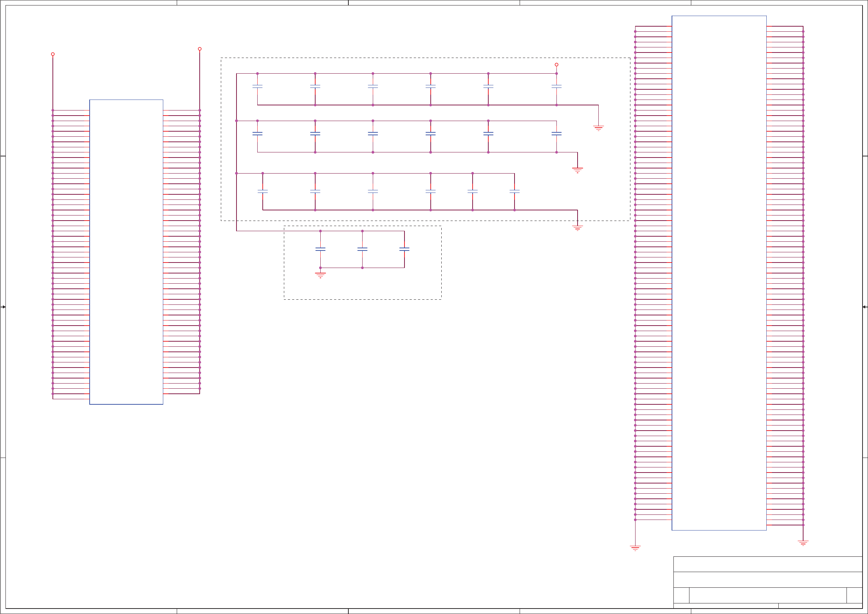Select the power port inside the large dashed capacitor box
Image resolution: width=868 pixels, height=614 pixels.
pos(556,65)
